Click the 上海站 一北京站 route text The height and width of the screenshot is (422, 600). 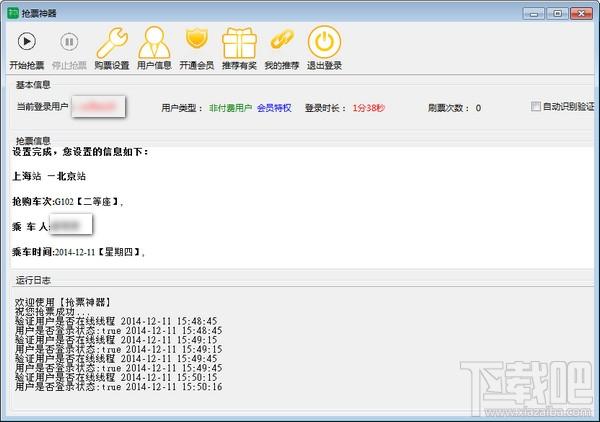(x=49, y=176)
